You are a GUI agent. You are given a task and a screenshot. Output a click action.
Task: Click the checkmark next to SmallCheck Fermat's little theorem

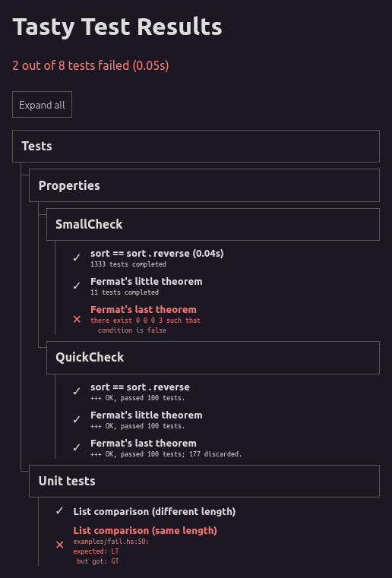coord(76,286)
